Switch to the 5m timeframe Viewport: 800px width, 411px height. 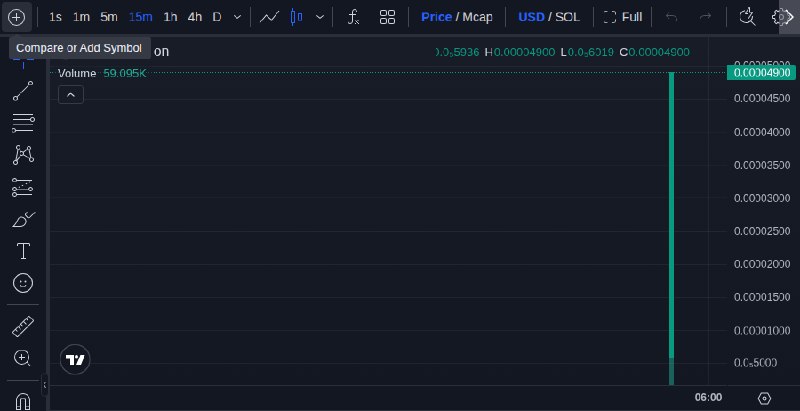[109, 17]
